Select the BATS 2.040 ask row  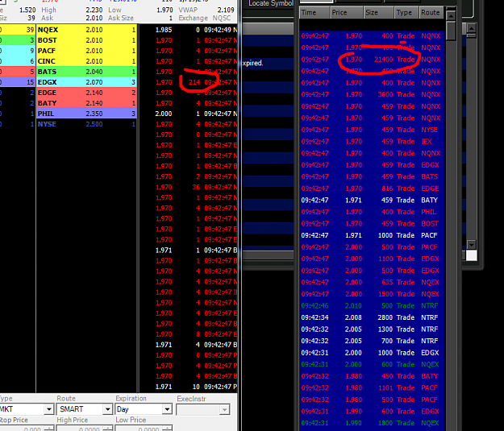pyautogui.click(x=87, y=72)
